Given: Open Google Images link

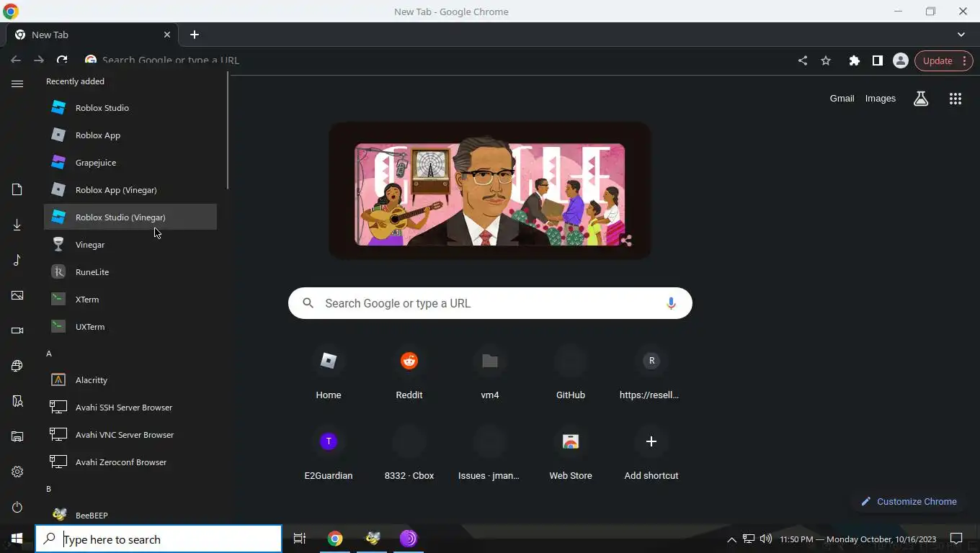Looking at the screenshot, I should pos(881,99).
